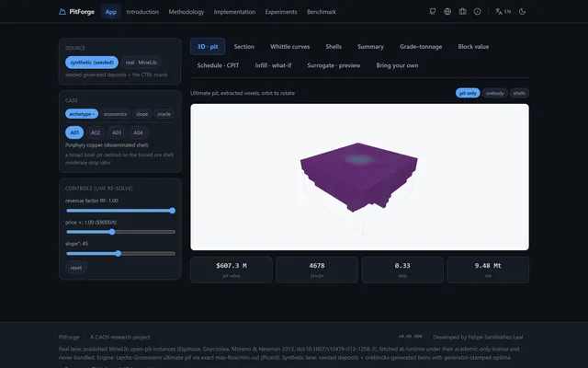The height and width of the screenshot is (368, 588).
Task: Switch to the Surrogate · preview tab
Action: 334,65
